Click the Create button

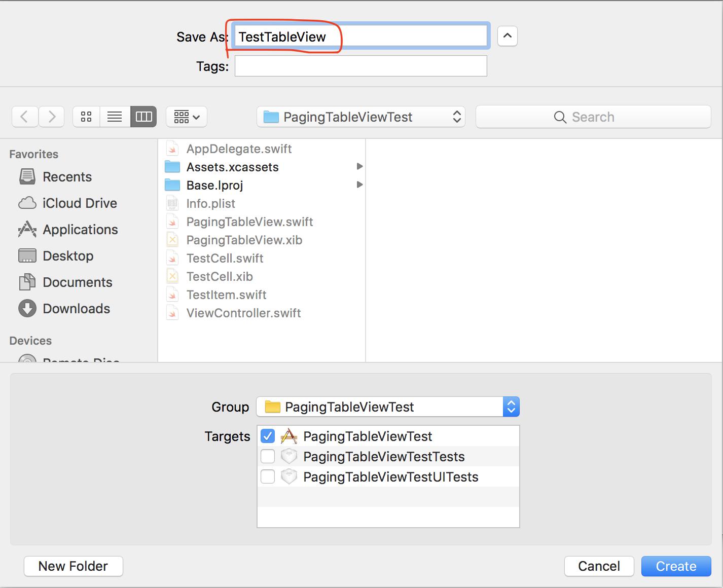coord(676,566)
